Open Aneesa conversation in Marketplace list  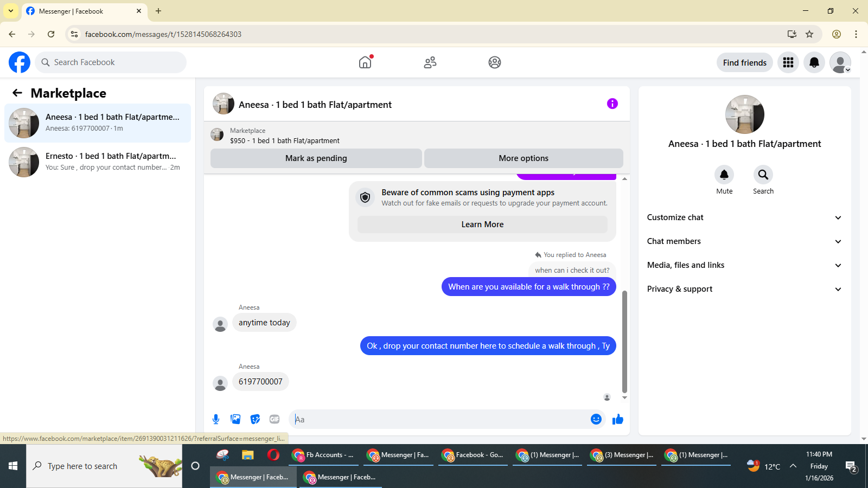98,123
